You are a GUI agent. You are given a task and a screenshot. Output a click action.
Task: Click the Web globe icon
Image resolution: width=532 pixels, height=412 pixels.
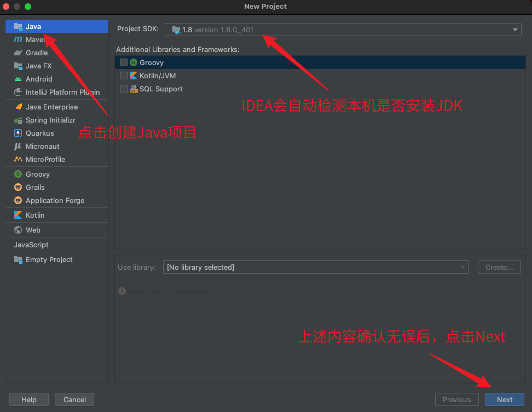(18, 230)
